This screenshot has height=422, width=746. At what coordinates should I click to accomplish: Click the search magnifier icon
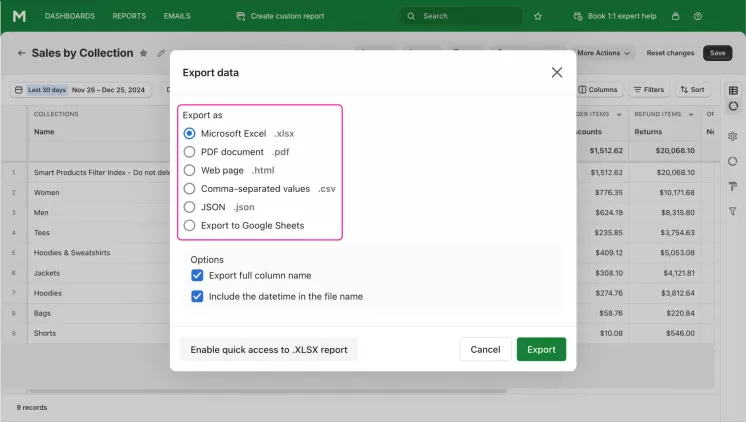tap(411, 16)
